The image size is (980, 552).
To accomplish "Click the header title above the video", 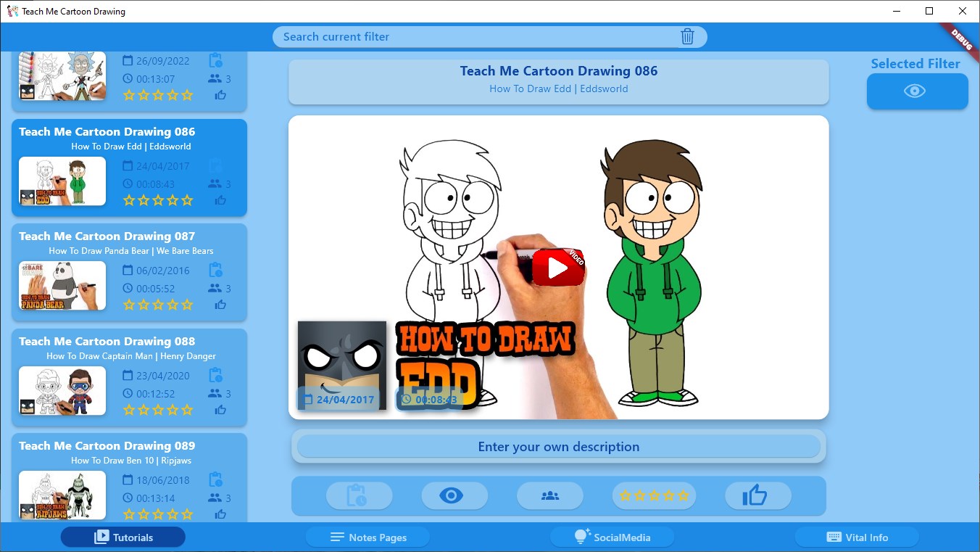I will tap(559, 71).
